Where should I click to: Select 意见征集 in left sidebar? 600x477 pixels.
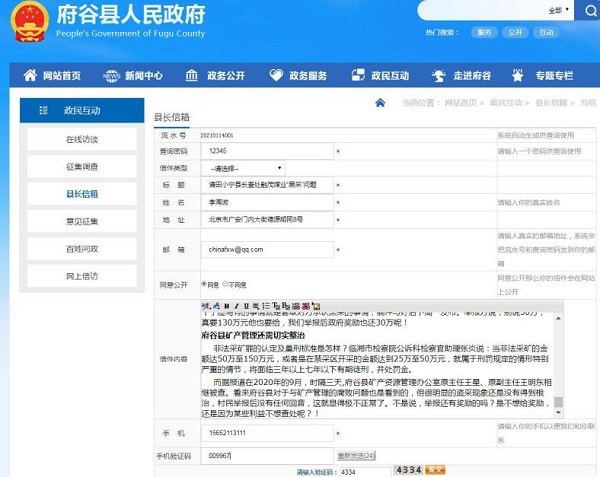click(82, 220)
